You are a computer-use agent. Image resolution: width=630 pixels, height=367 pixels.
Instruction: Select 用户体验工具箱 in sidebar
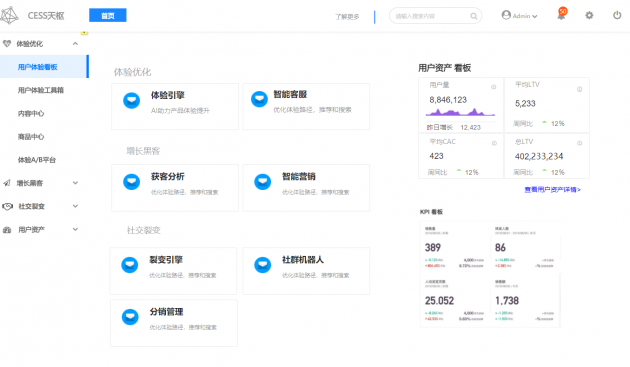pyautogui.click(x=41, y=90)
